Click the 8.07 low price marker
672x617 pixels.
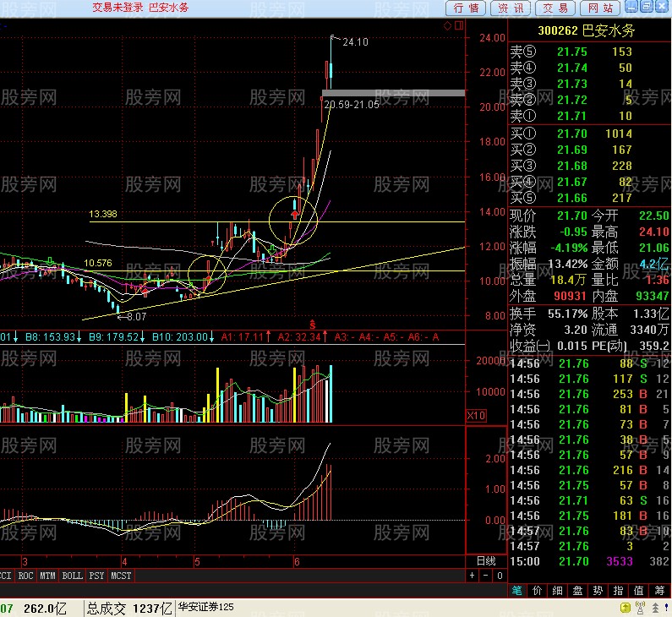(136, 317)
